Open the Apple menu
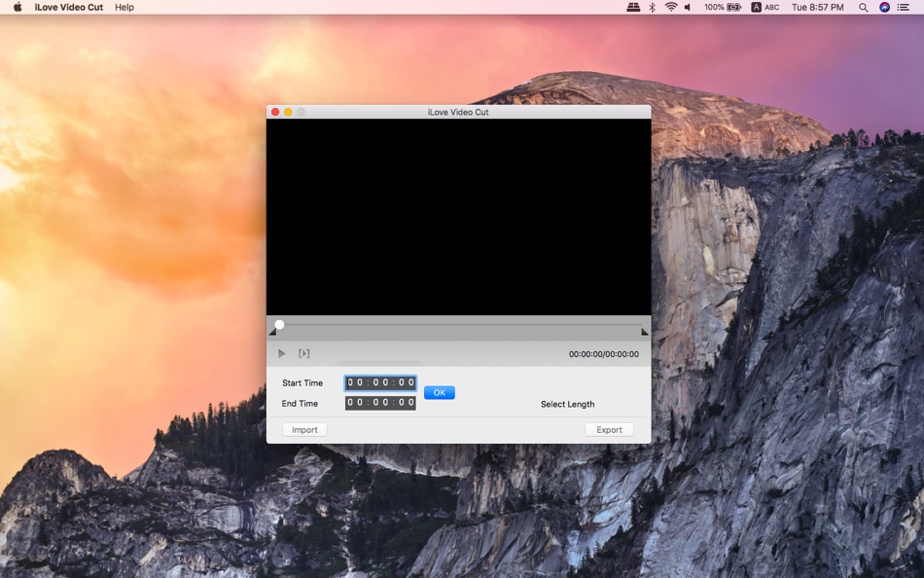Viewport: 924px width, 578px height. (x=18, y=7)
